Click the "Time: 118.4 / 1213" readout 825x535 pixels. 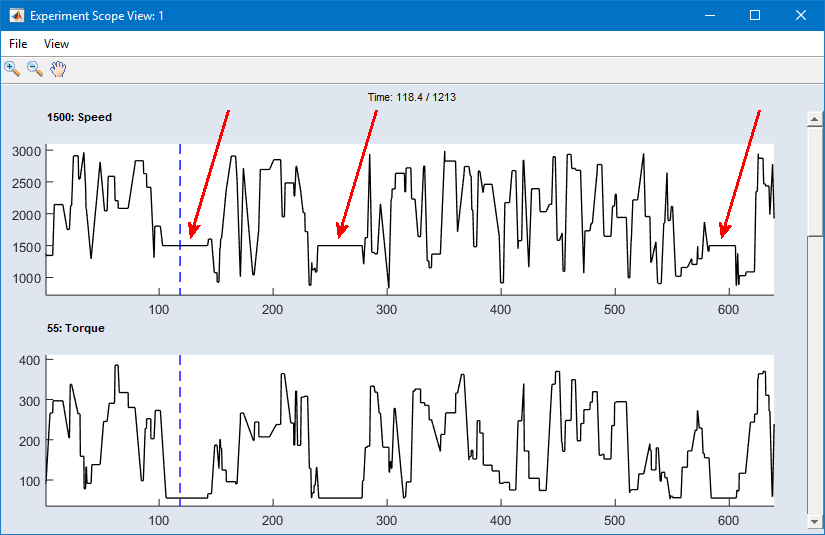pos(412,97)
